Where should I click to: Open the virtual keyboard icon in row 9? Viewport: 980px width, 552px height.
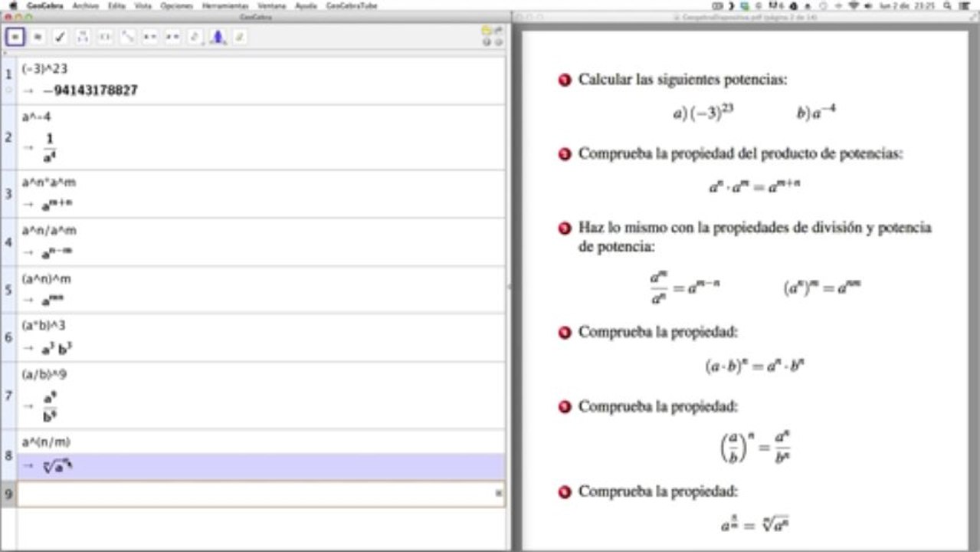[x=499, y=493]
